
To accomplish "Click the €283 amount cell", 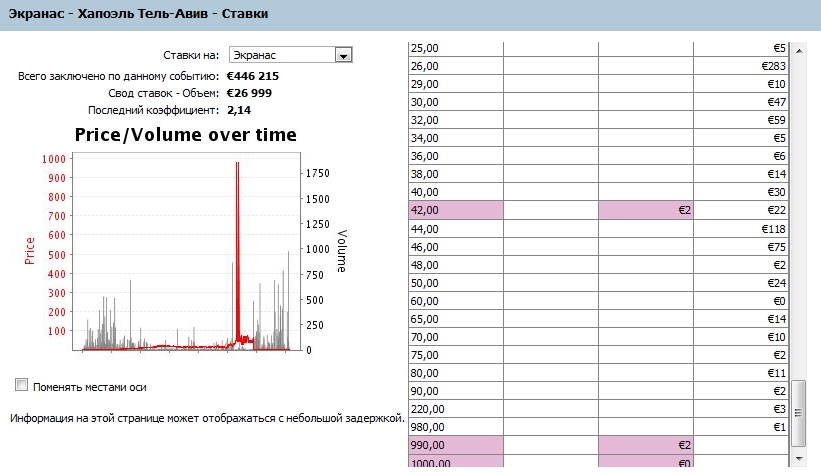I will pyautogui.click(x=740, y=66).
